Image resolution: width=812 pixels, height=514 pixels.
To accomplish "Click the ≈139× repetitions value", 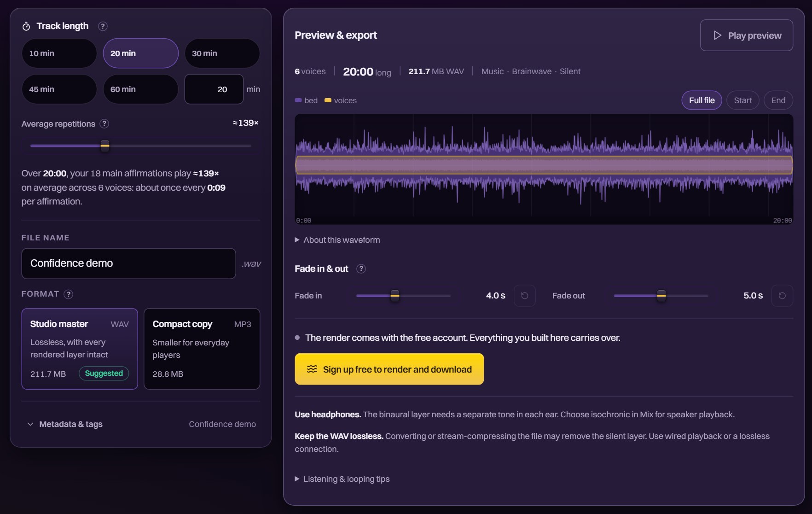I will pos(245,123).
